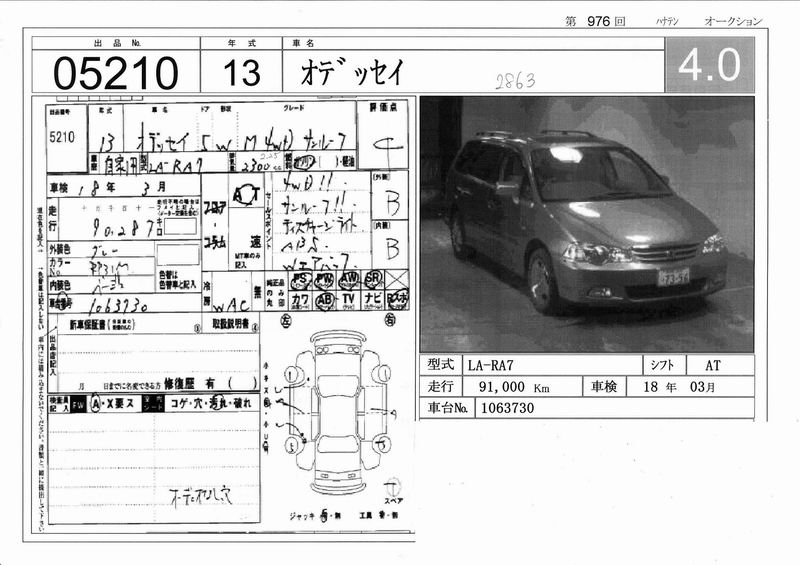Viewport: 800px width, 565px height.
Task: Click the printed 車検 date 18 年 03月
Action: [x=679, y=387]
